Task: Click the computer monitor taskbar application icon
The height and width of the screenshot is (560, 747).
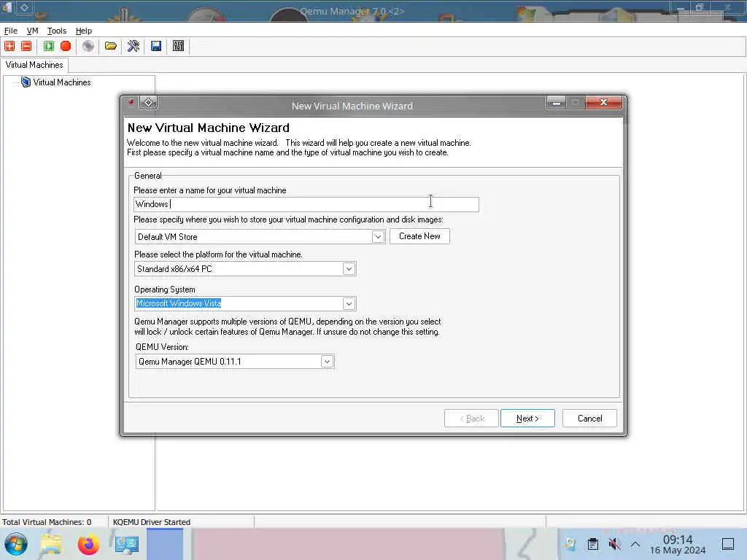Action: (x=127, y=544)
